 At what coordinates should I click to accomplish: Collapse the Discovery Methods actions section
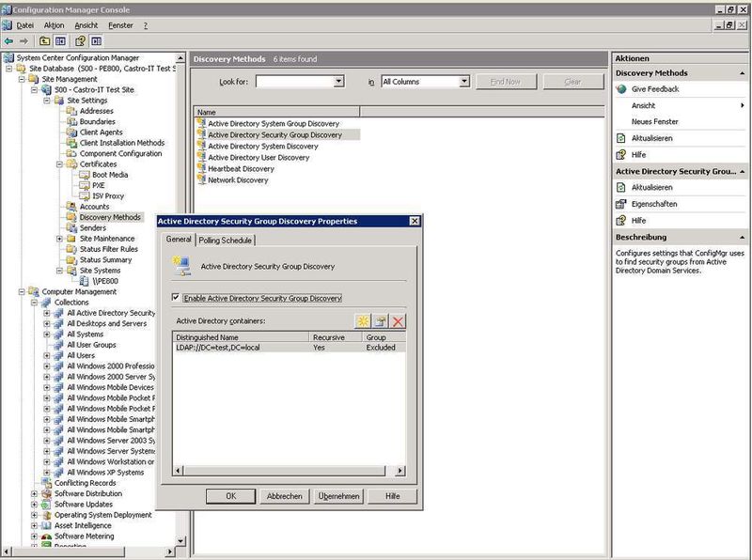(742, 73)
